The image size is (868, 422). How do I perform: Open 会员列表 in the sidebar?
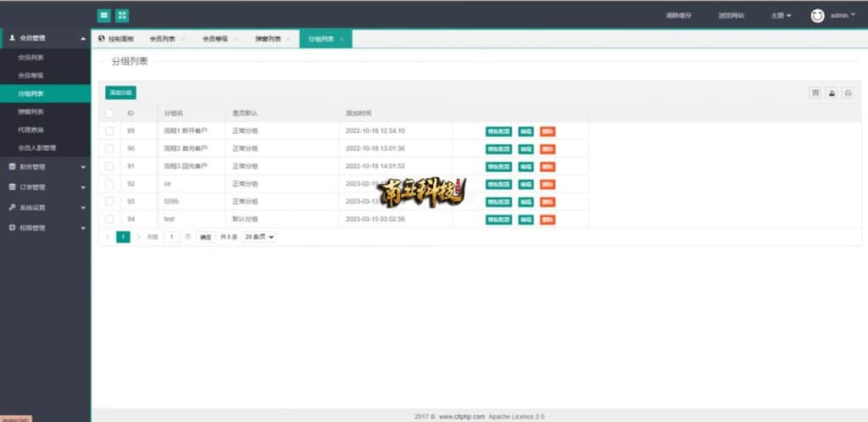pyautogui.click(x=46, y=58)
